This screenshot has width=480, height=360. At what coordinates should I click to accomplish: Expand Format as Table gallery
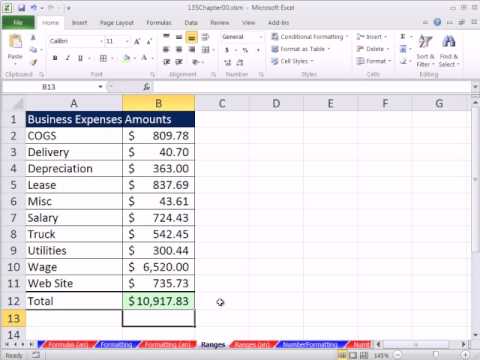point(301,49)
